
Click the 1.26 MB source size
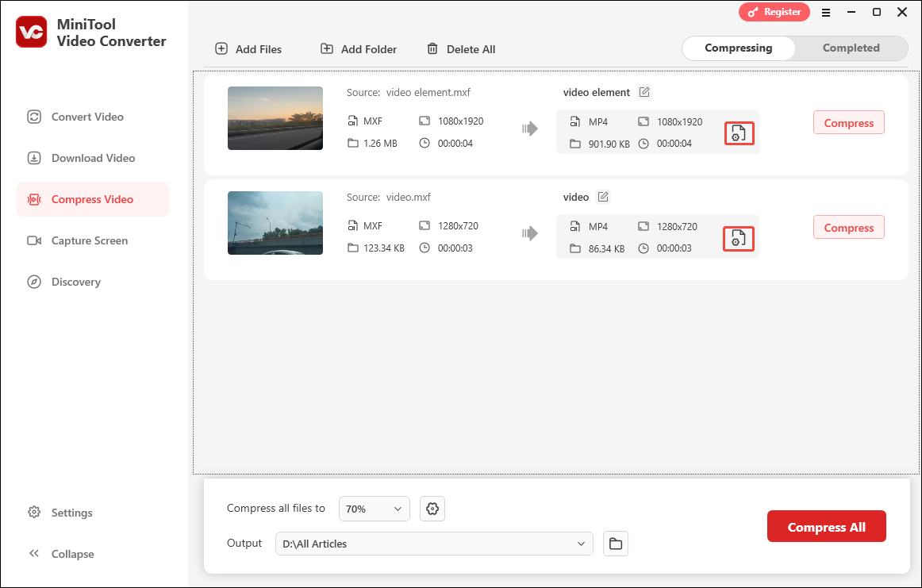[380, 143]
